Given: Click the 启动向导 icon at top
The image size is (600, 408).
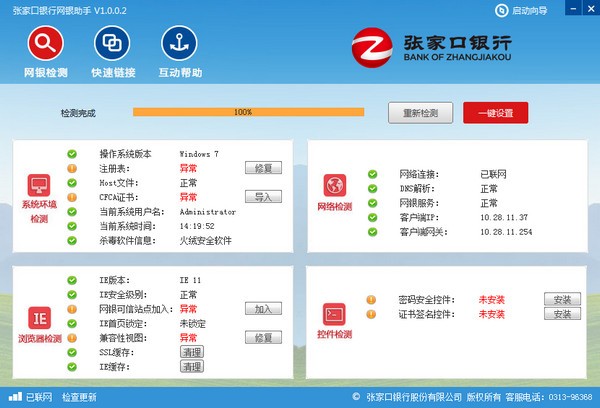Looking at the screenshot, I should (x=501, y=11).
